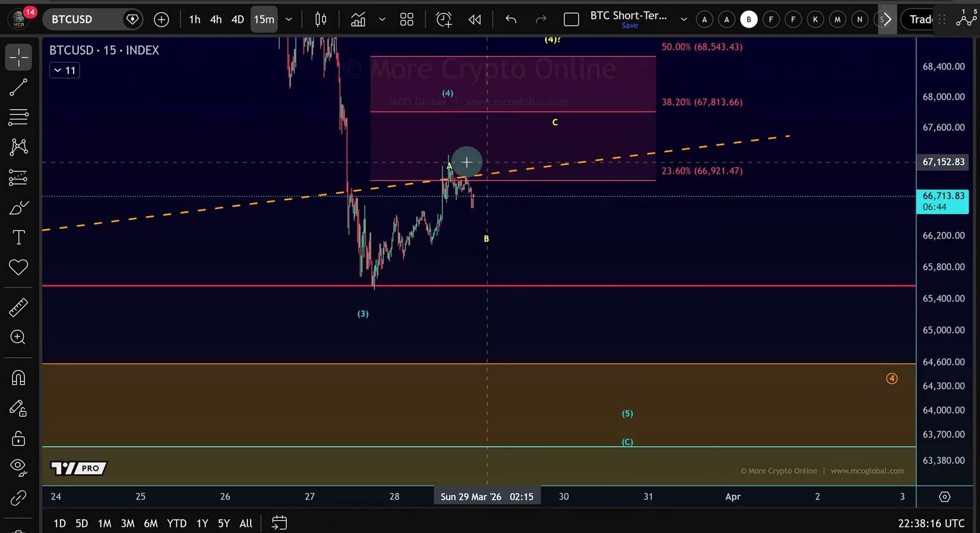The image size is (980, 533).
Task: Click the TradingView PRO logo
Action: [78, 468]
